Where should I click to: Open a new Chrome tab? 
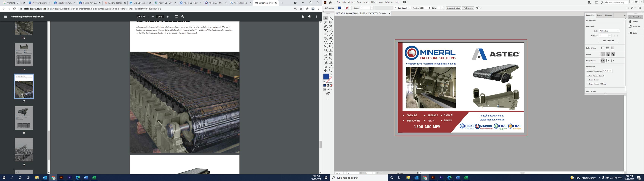pos(282,3)
